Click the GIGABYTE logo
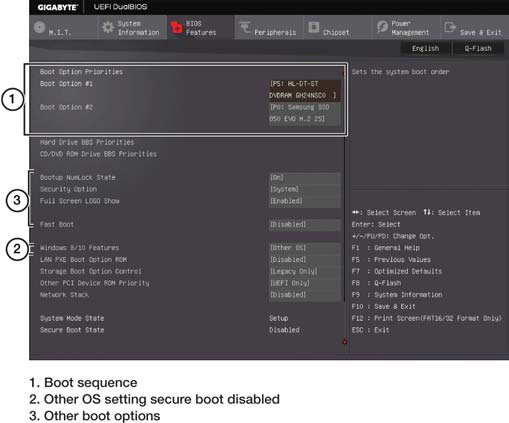Screen dimensions: 509x423 click(x=57, y=7)
